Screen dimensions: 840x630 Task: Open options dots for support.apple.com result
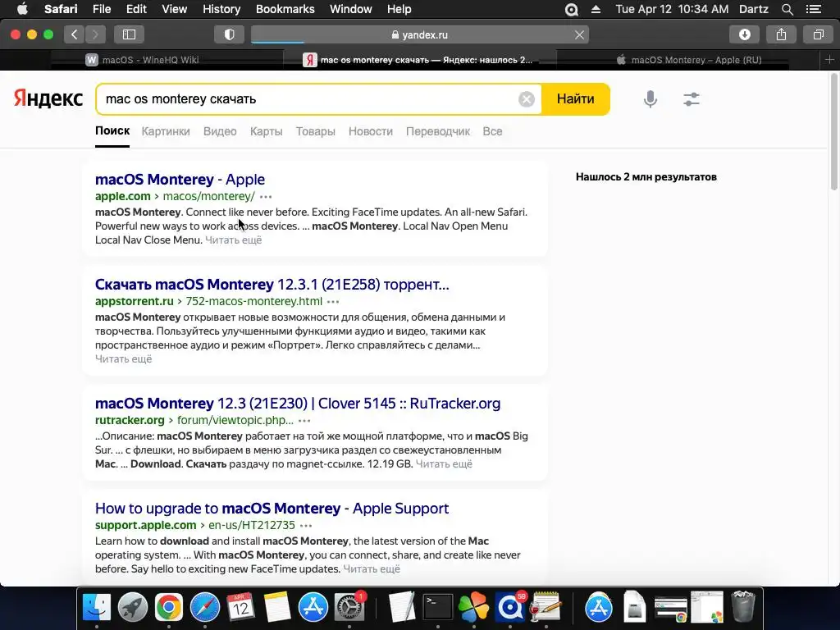point(306,526)
